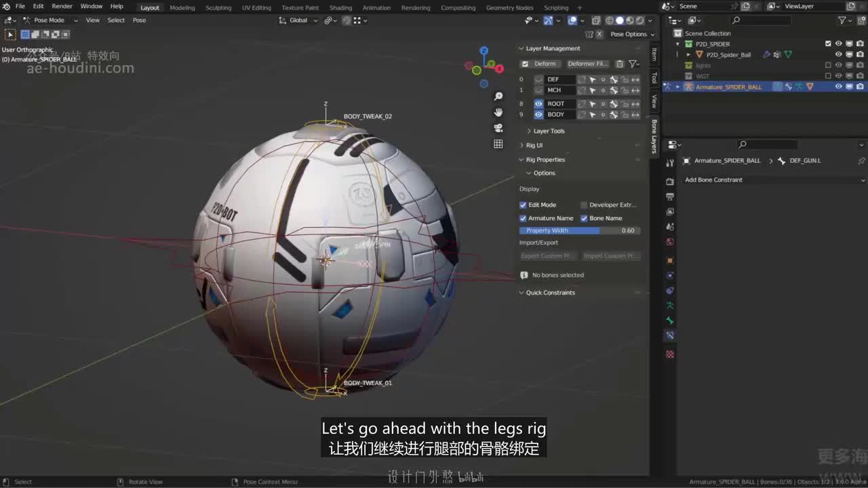Image resolution: width=868 pixels, height=488 pixels.
Task: Toggle the Deform checkbox
Action: coord(524,64)
